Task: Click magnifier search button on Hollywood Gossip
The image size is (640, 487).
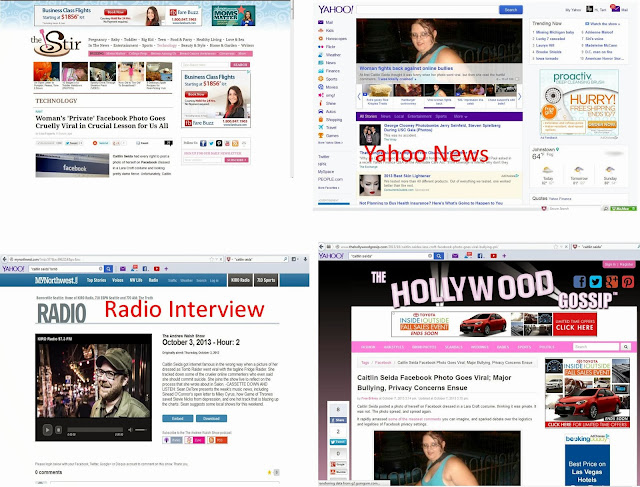Action: pyautogui.click(x=626, y=347)
